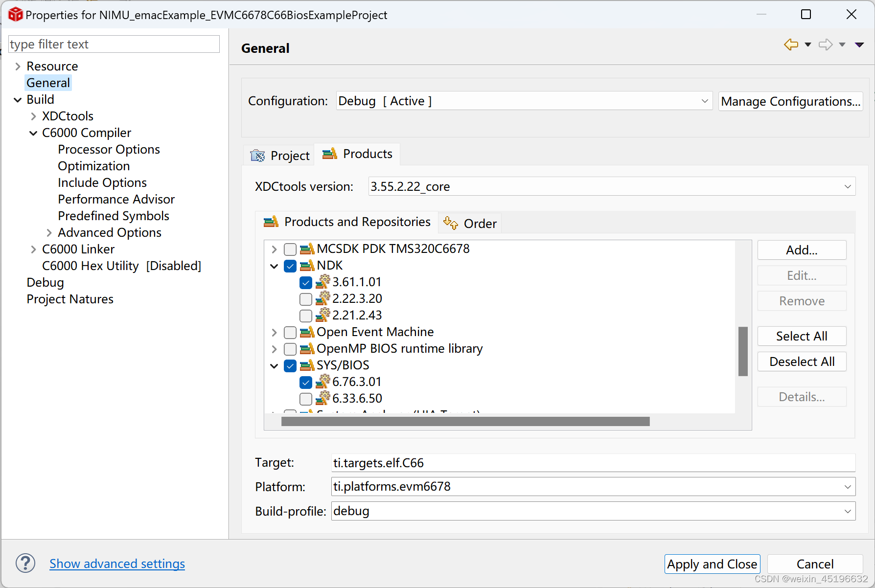Uncheck NDK version 3.61.1.01
This screenshot has height=588, width=875.
click(306, 283)
